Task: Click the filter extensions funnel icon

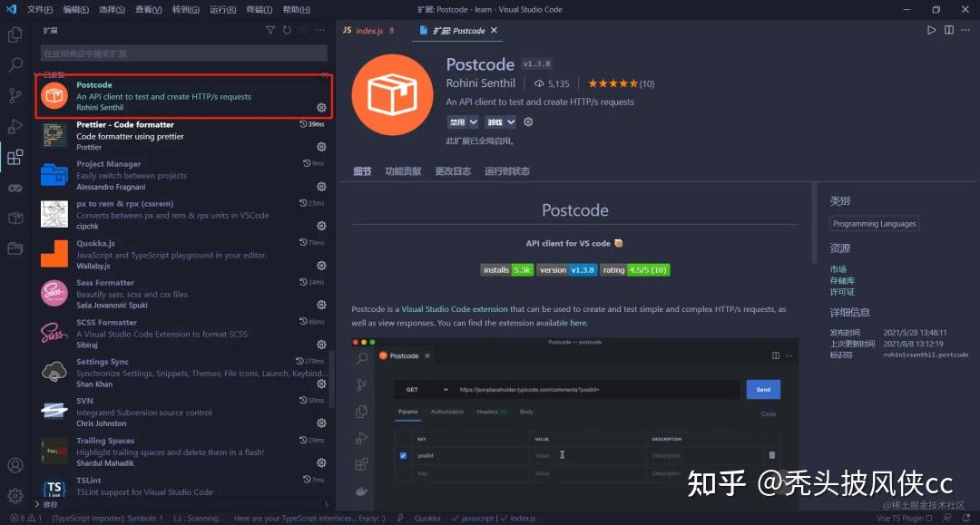Action: coord(270,30)
